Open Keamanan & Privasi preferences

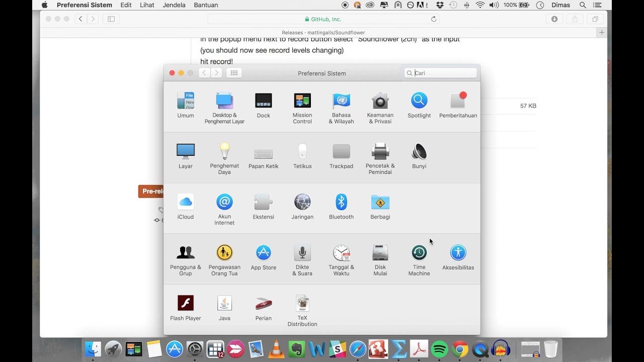pyautogui.click(x=380, y=108)
